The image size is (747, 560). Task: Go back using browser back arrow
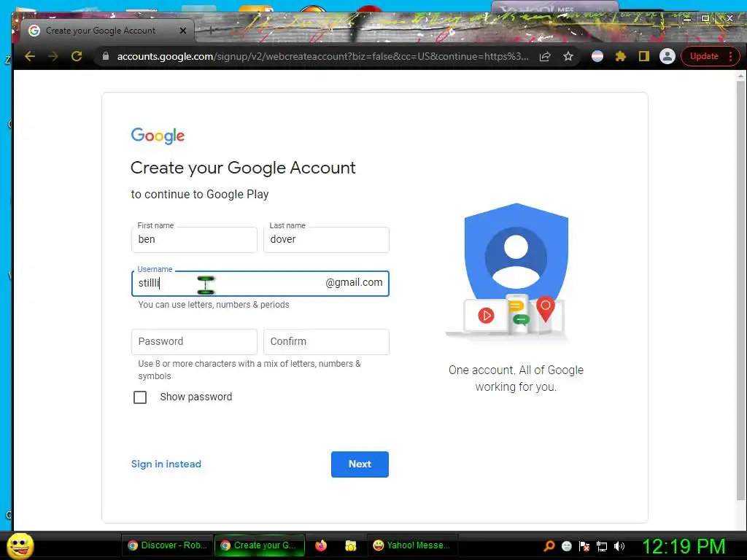(30, 56)
